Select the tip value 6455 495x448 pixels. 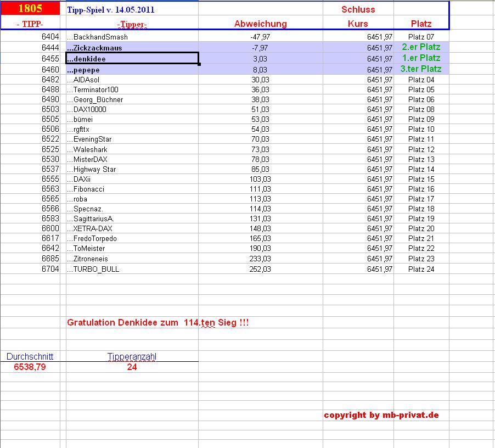click(50, 59)
